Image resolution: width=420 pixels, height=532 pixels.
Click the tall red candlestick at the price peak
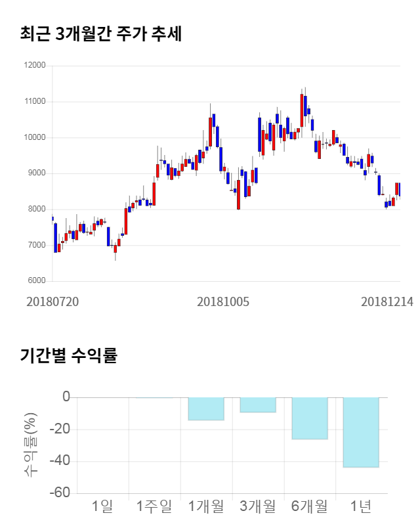pos(302,110)
